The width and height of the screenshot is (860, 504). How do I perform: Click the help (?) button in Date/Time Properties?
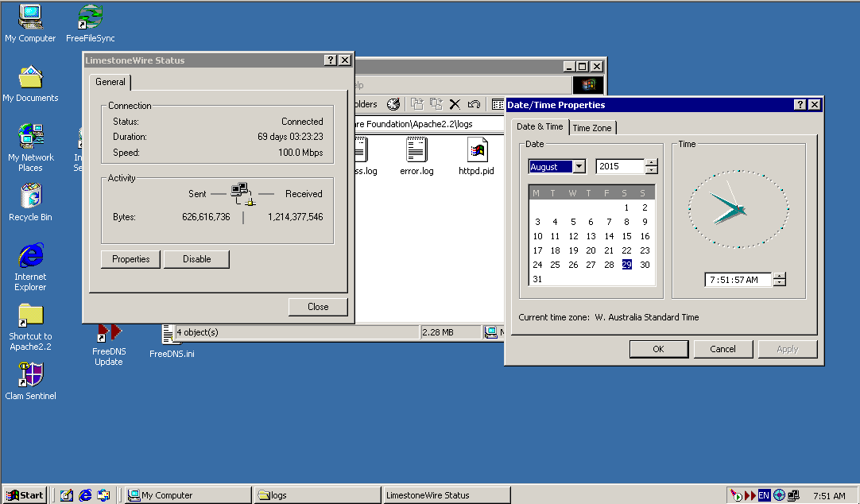pos(800,105)
